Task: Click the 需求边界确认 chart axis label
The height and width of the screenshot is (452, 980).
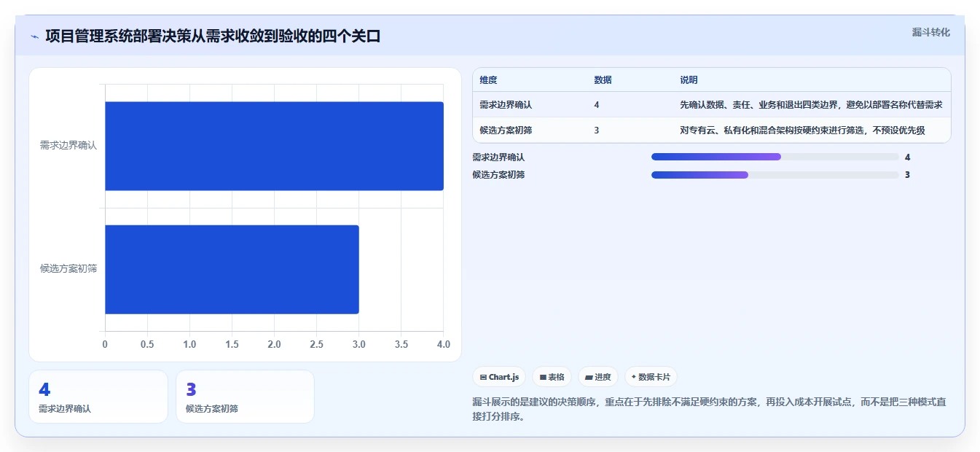Action: pos(68,146)
